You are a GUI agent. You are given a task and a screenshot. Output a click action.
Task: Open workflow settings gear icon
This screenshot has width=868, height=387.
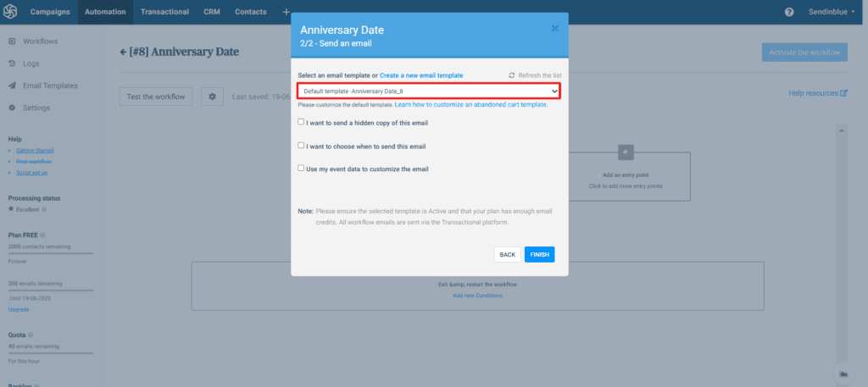point(212,97)
